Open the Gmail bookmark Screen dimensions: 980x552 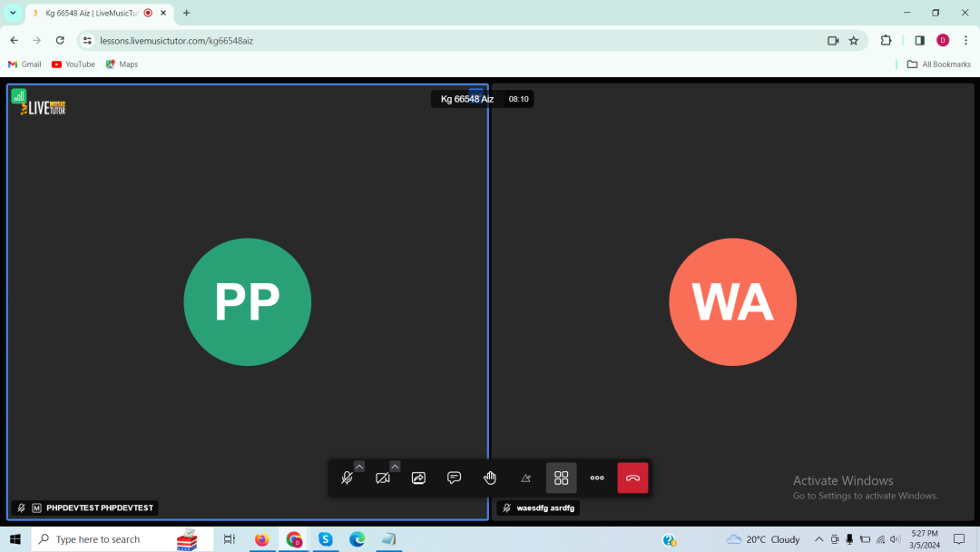(24, 64)
